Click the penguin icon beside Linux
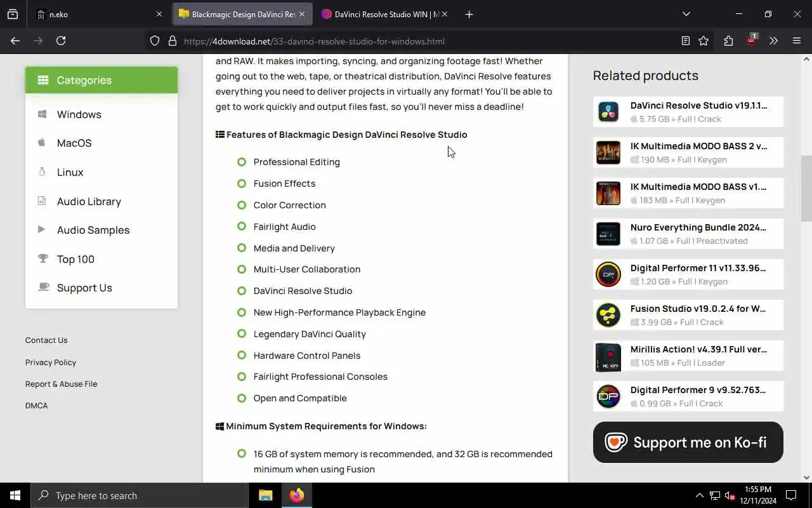 (x=42, y=172)
